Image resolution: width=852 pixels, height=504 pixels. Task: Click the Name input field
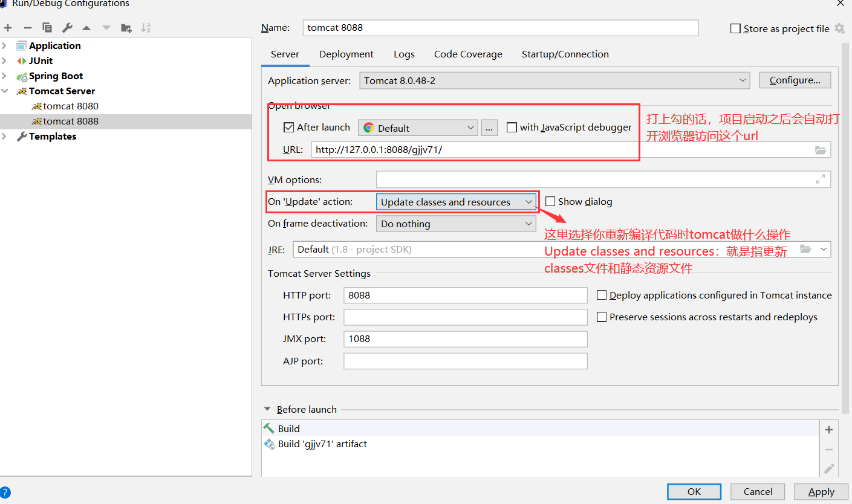pos(500,27)
